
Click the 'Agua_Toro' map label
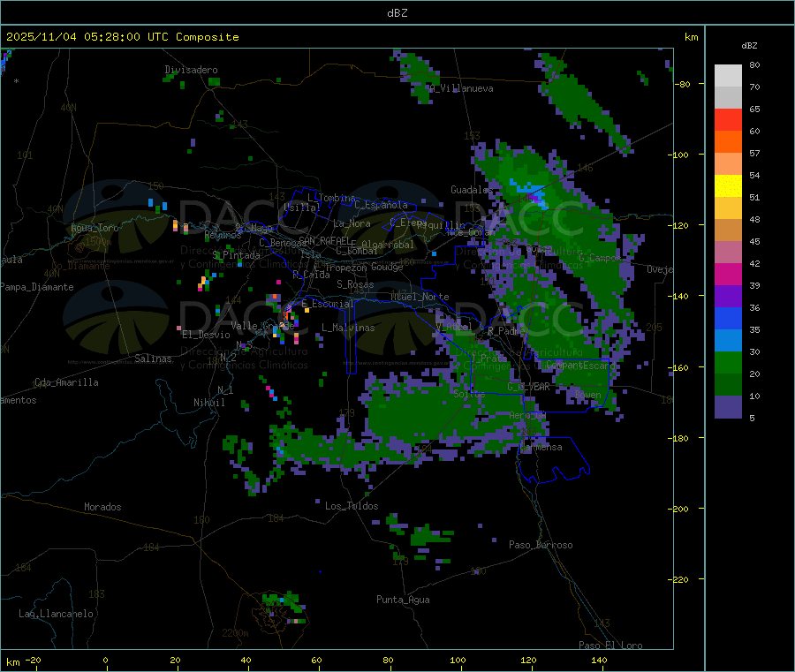[95, 228]
